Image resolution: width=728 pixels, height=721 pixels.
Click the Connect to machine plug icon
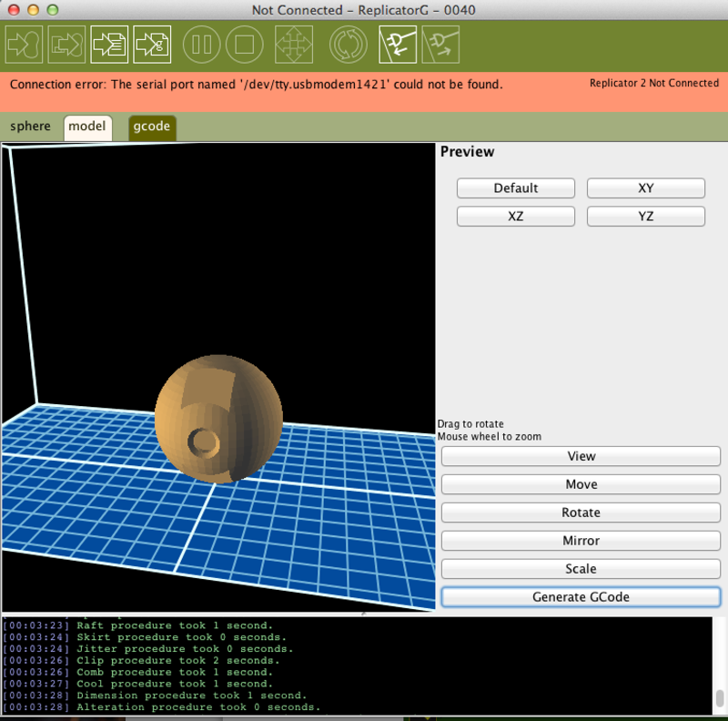click(398, 45)
